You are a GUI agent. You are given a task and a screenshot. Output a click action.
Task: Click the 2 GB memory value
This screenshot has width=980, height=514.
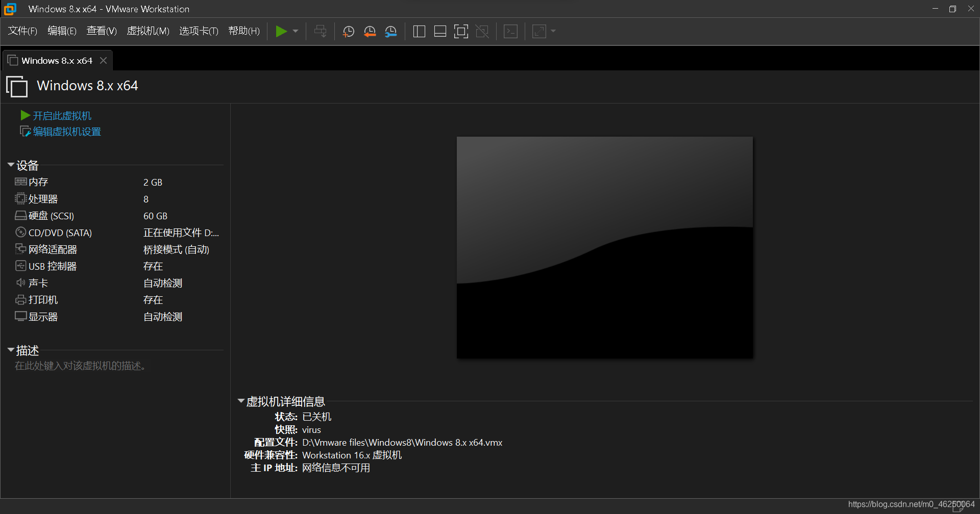coord(153,182)
